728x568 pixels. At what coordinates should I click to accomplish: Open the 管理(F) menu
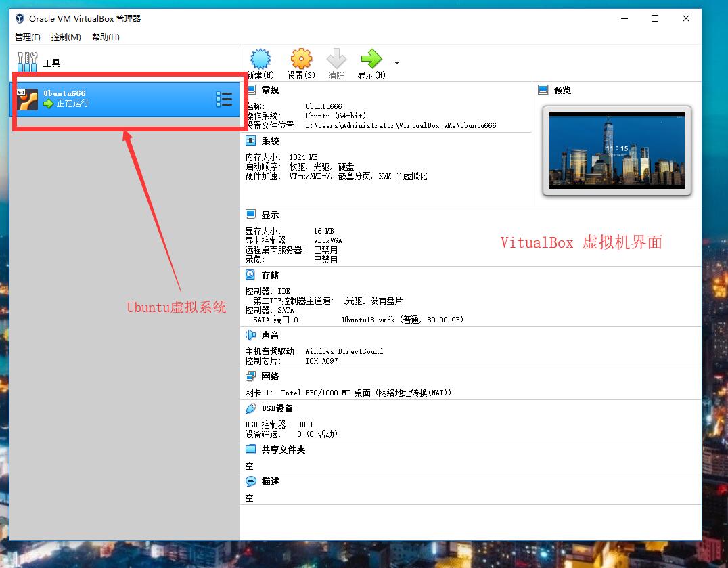click(27, 37)
